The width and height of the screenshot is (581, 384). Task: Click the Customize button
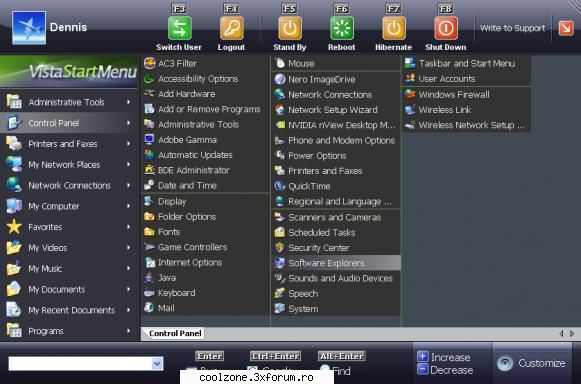point(532,363)
